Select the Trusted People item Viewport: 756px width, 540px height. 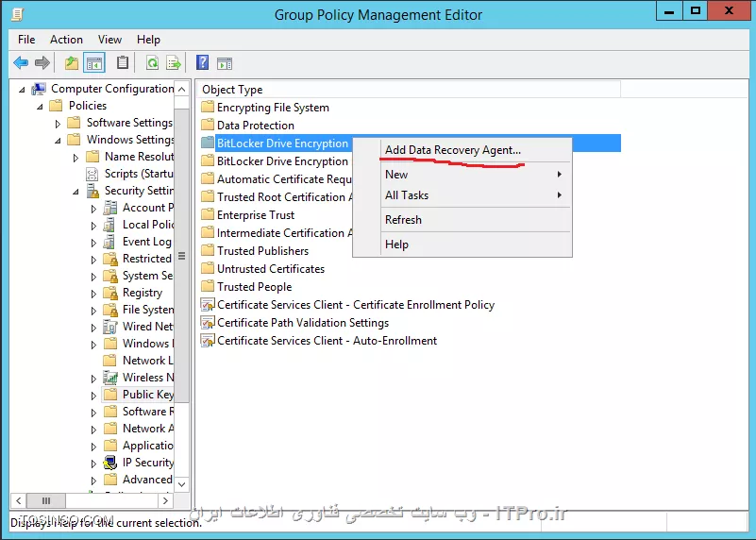[x=254, y=287]
